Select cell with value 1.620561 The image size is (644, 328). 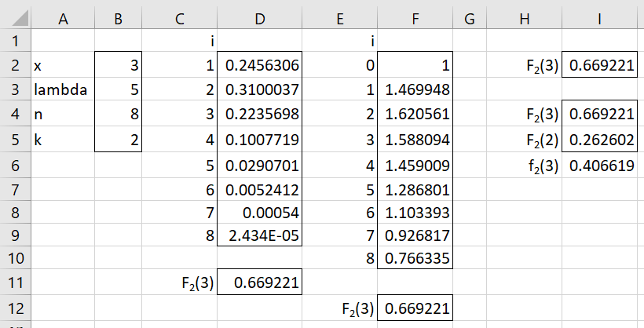(415, 113)
